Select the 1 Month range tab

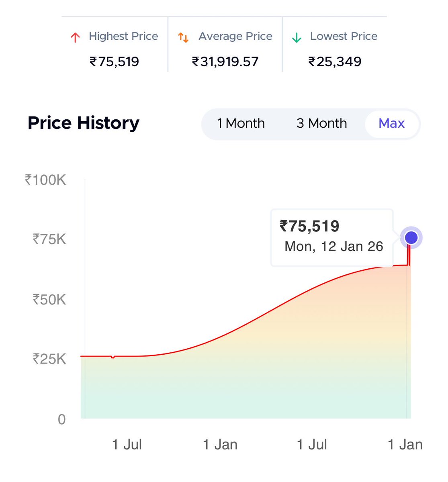tap(241, 123)
